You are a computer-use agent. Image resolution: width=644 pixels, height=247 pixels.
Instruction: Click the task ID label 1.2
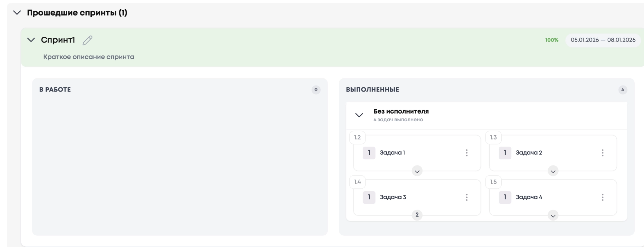point(357,137)
